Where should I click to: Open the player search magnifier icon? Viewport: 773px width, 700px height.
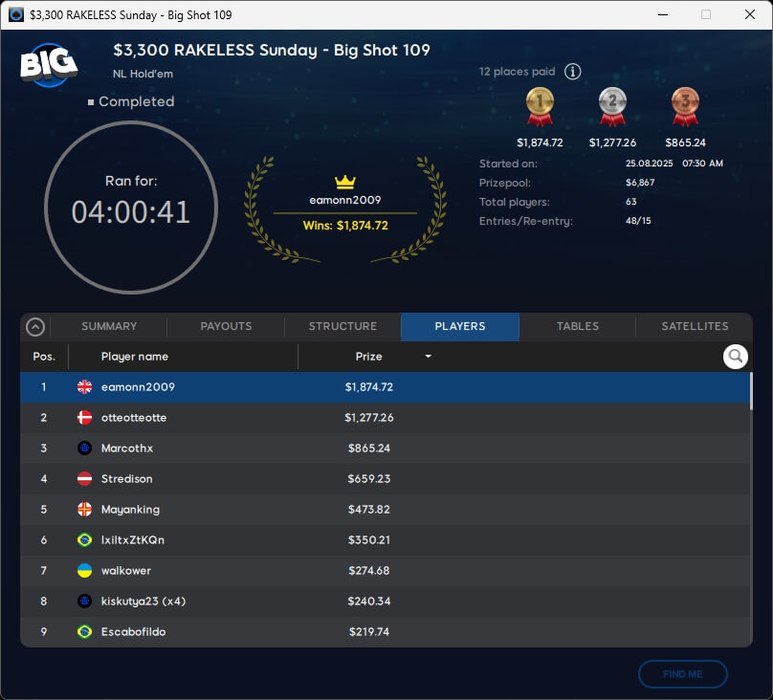coord(735,357)
